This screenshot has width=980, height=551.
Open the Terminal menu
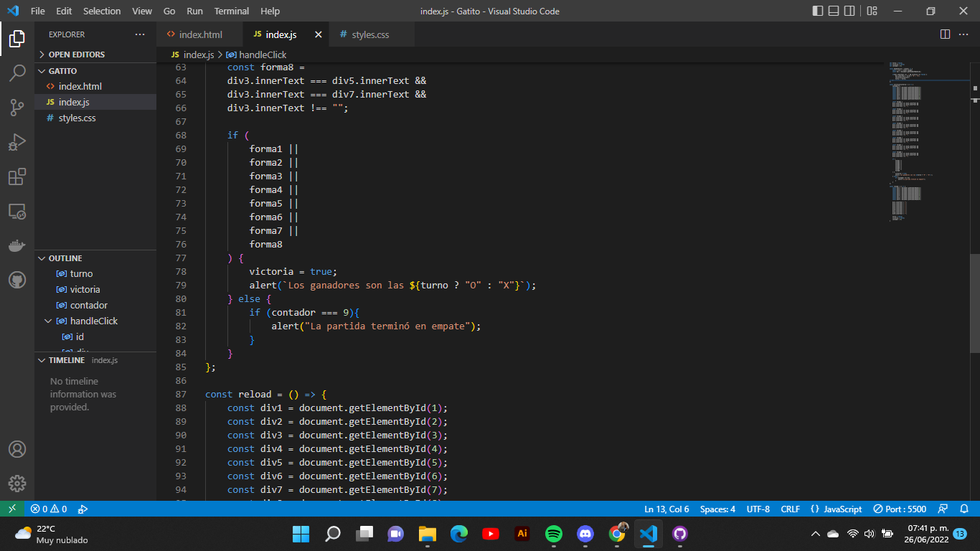[232, 11]
